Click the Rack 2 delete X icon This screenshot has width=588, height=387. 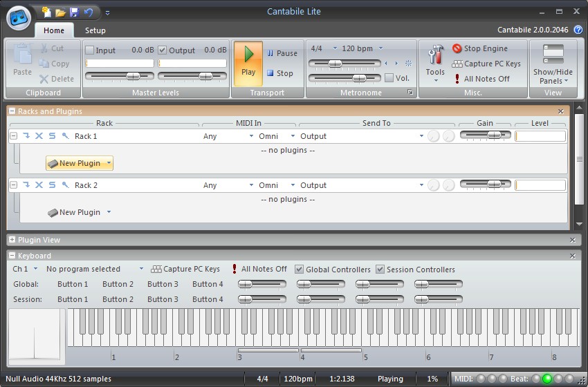tap(39, 185)
